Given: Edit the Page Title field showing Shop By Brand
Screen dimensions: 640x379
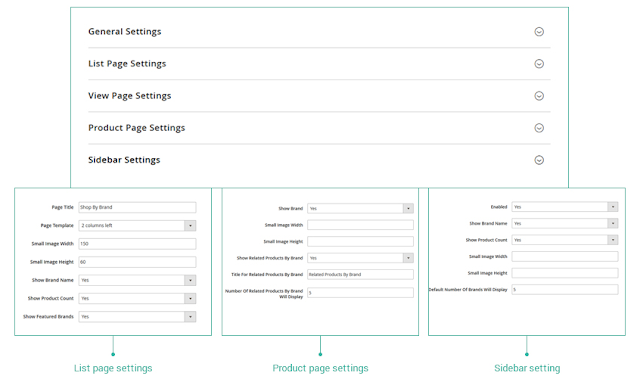Looking at the screenshot, I should pos(137,207).
